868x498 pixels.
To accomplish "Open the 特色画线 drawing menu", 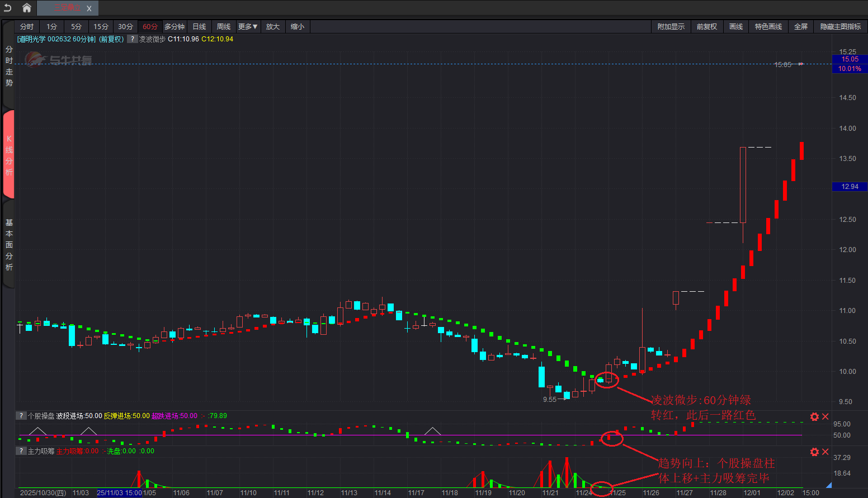I will (x=768, y=27).
